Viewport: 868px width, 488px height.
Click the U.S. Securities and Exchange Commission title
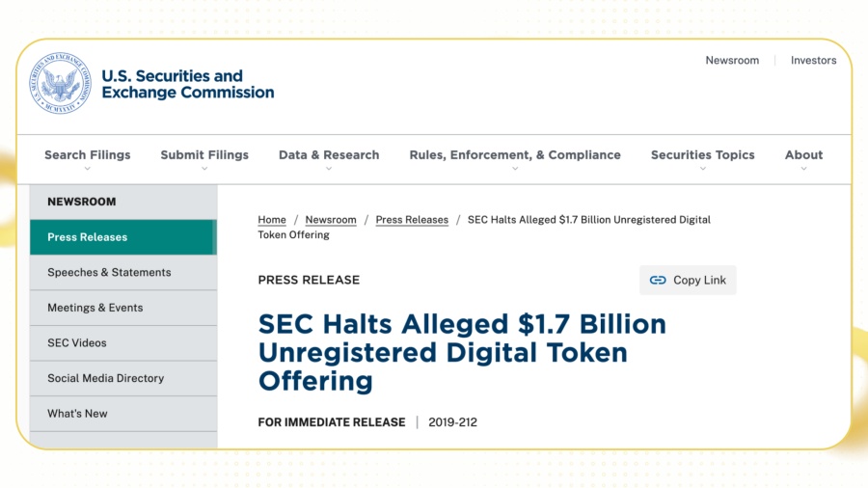pos(188,84)
